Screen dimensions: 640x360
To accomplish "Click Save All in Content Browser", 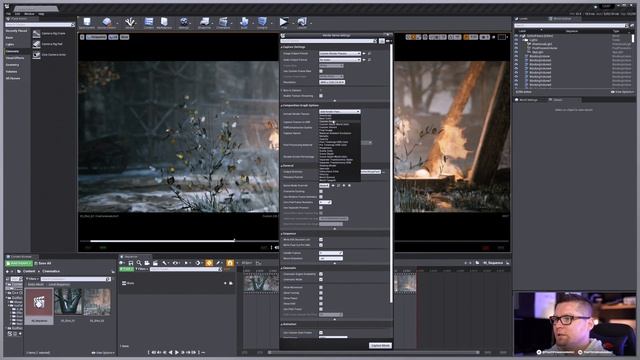I will (43, 263).
